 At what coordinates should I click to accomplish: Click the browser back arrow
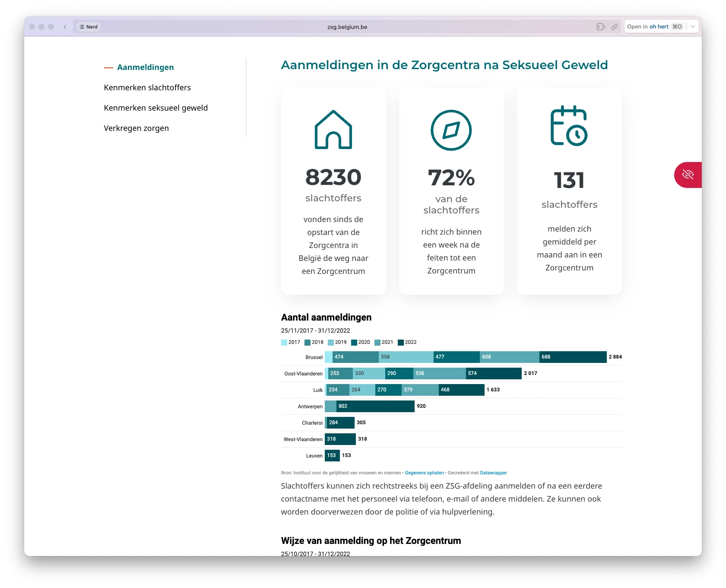click(65, 27)
